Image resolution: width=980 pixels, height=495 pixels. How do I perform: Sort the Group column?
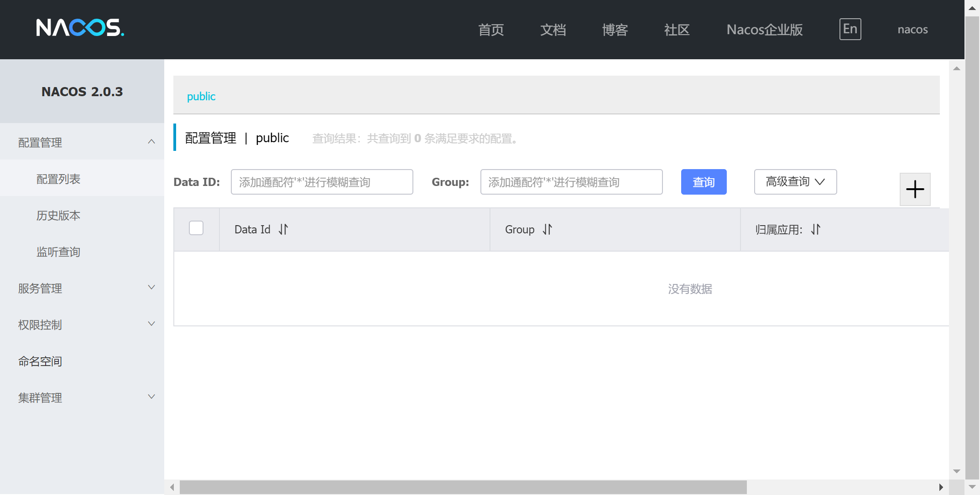tap(547, 229)
